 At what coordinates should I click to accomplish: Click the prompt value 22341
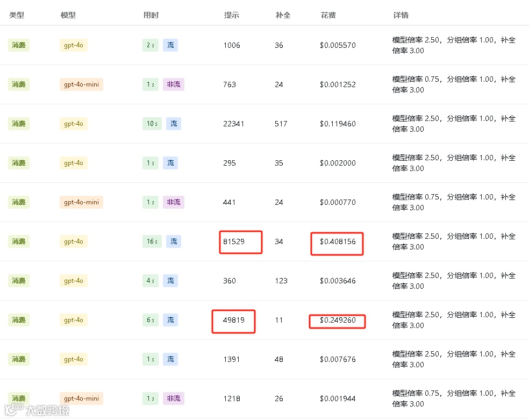tap(233, 124)
